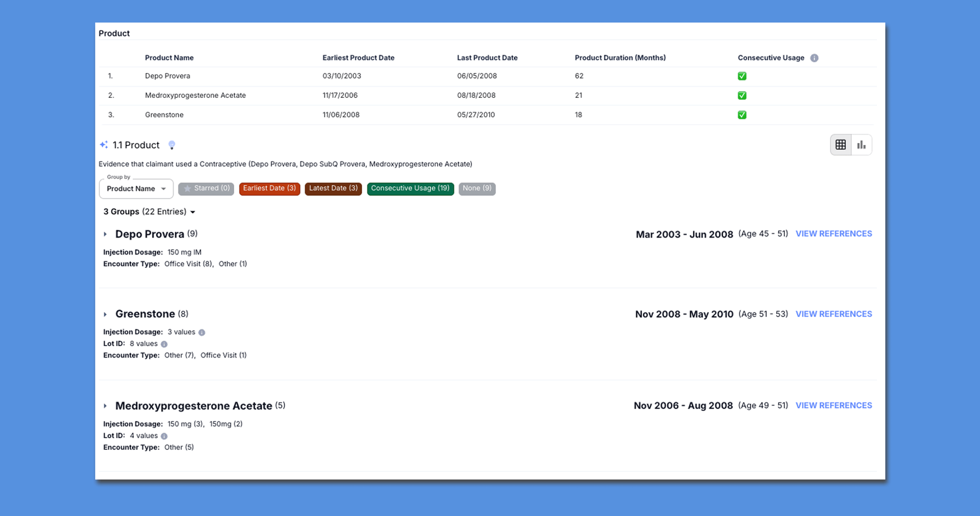Screen dimensions: 980x516
Task: Click duration value 18
Action: 579,115
